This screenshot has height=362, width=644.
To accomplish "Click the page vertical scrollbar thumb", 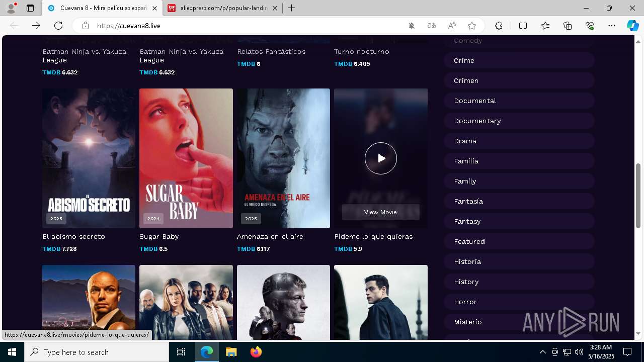I will coord(638,195).
